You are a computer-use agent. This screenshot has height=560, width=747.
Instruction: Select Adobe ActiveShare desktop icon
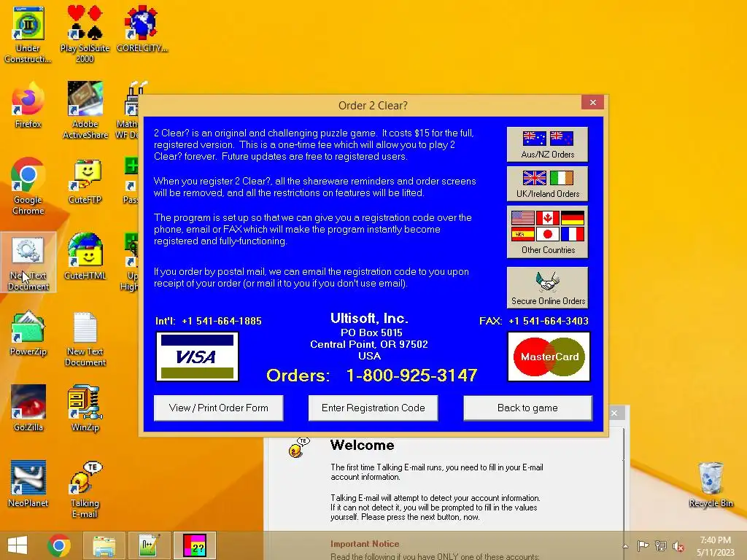(x=85, y=111)
